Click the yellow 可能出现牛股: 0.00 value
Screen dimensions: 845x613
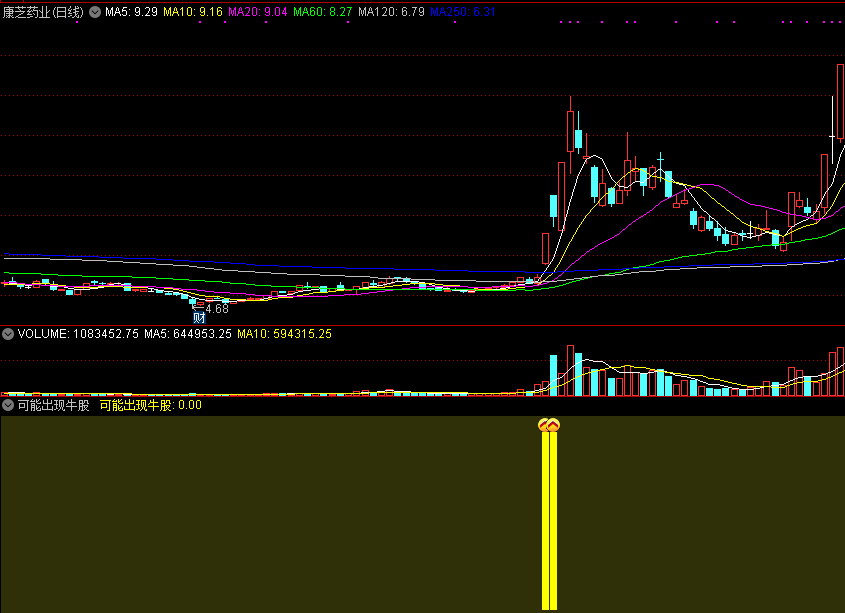coord(151,405)
